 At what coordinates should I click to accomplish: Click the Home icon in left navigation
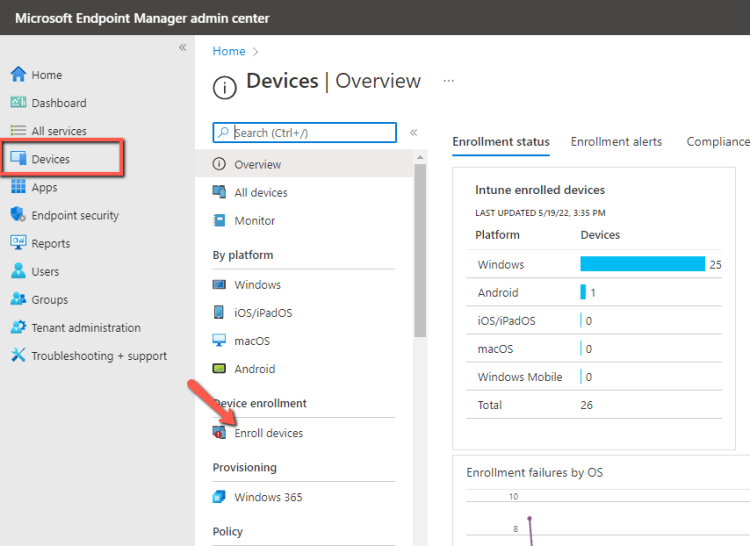(18, 74)
